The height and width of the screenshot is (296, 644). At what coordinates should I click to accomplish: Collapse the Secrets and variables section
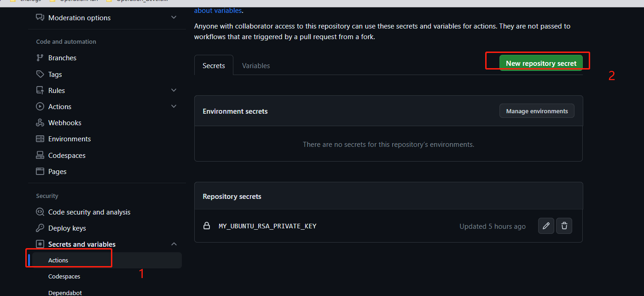(174, 244)
